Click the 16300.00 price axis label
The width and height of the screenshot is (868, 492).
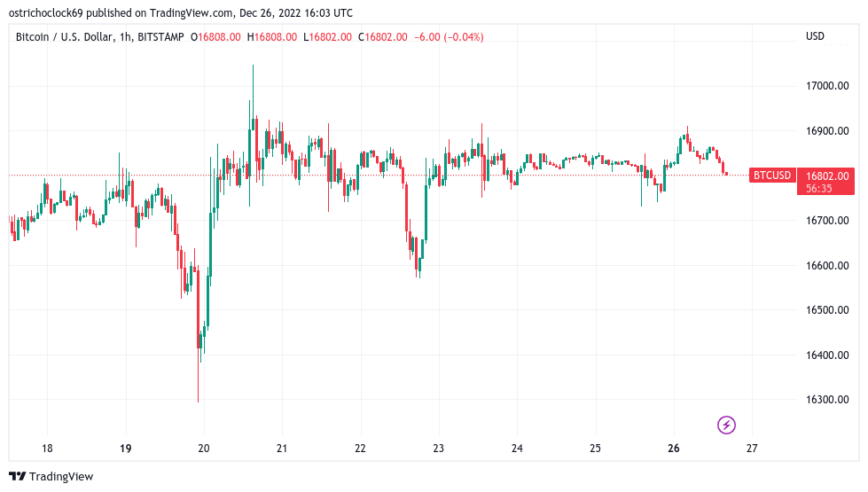pyautogui.click(x=827, y=400)
